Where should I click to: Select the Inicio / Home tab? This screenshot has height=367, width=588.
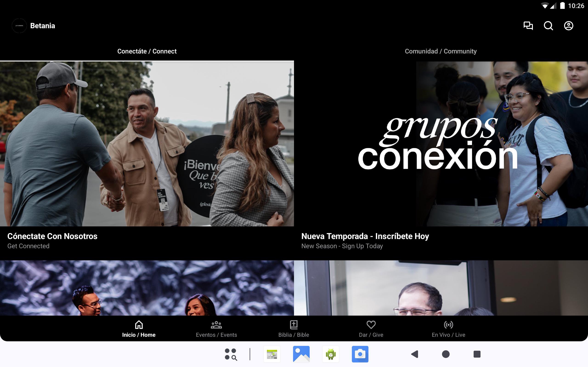[x=139, y=329]
